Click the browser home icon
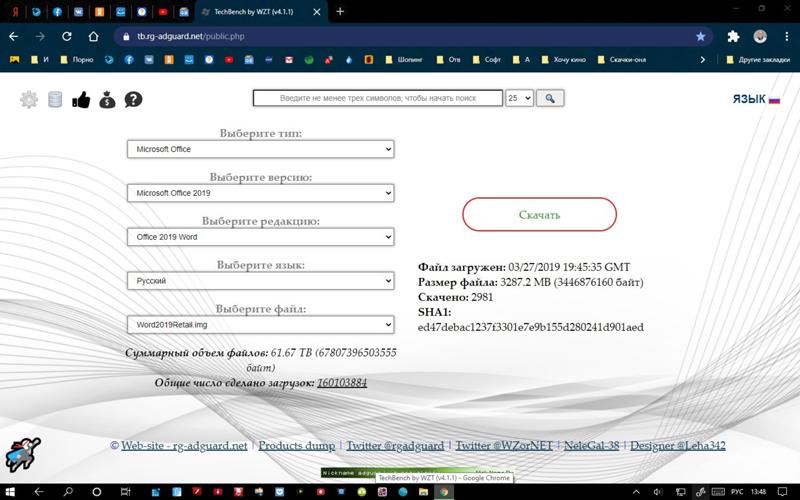800x500 pixels. click(93, 36)
